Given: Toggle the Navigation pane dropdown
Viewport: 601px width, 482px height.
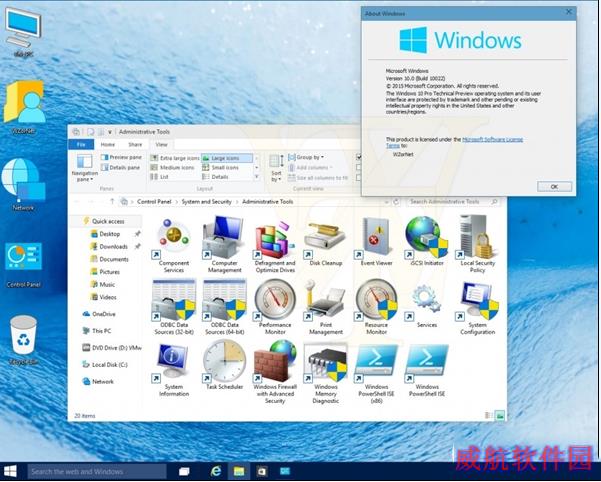Looking at the screenshot, I should point(84,168).
